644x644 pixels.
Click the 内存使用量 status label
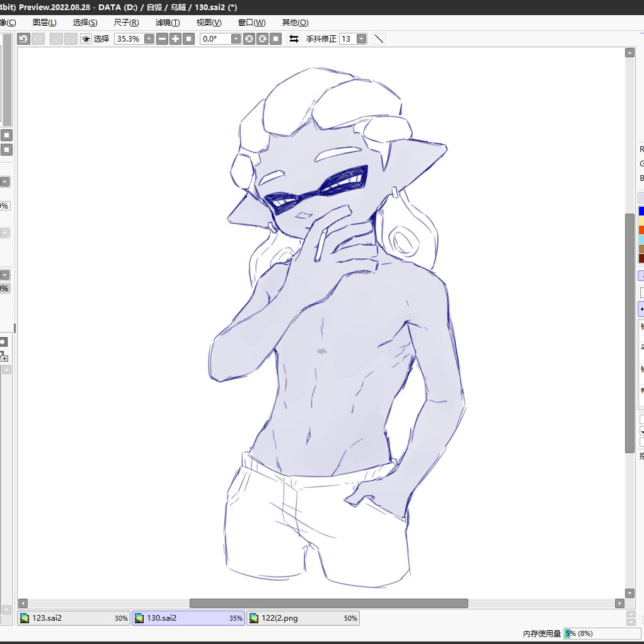[542, 634]
